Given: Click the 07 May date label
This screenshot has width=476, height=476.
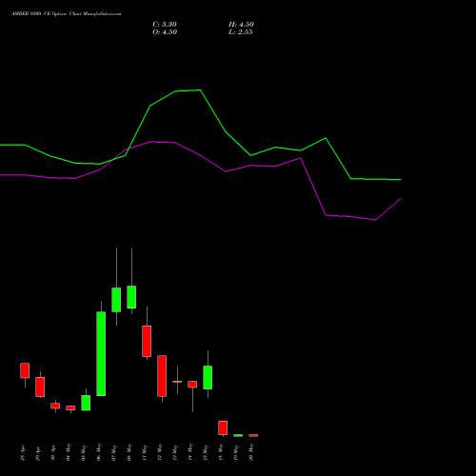Looking at the screenshot, I should tap(114, 452).
